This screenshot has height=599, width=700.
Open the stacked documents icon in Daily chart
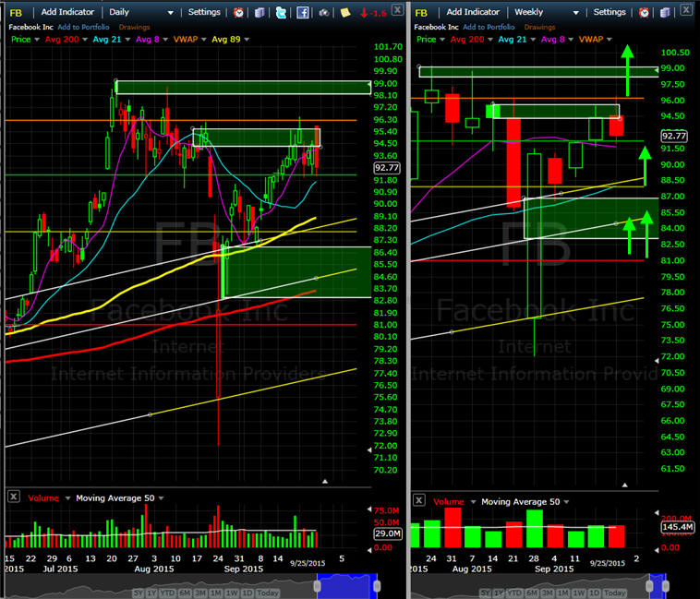pos(259,13)
